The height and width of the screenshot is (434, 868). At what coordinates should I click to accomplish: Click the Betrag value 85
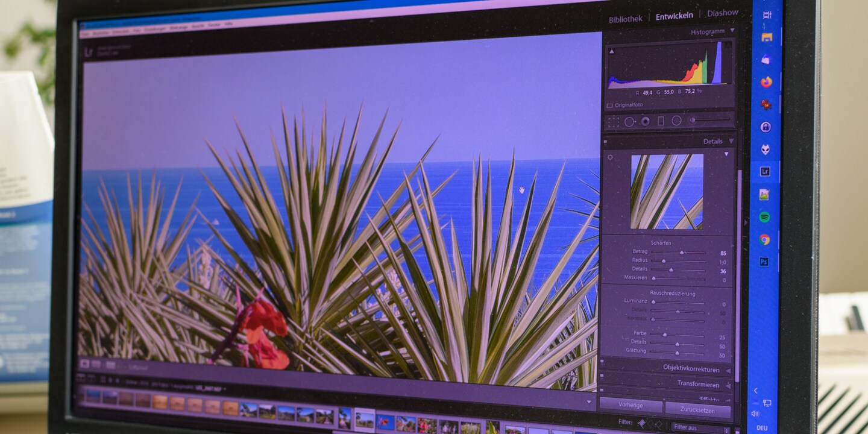tap(723, 253)
